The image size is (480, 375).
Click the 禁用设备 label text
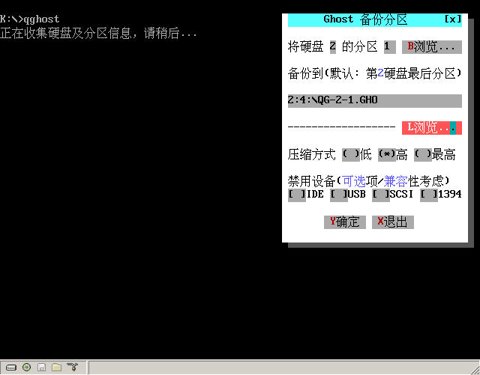[x=312, y=181]
